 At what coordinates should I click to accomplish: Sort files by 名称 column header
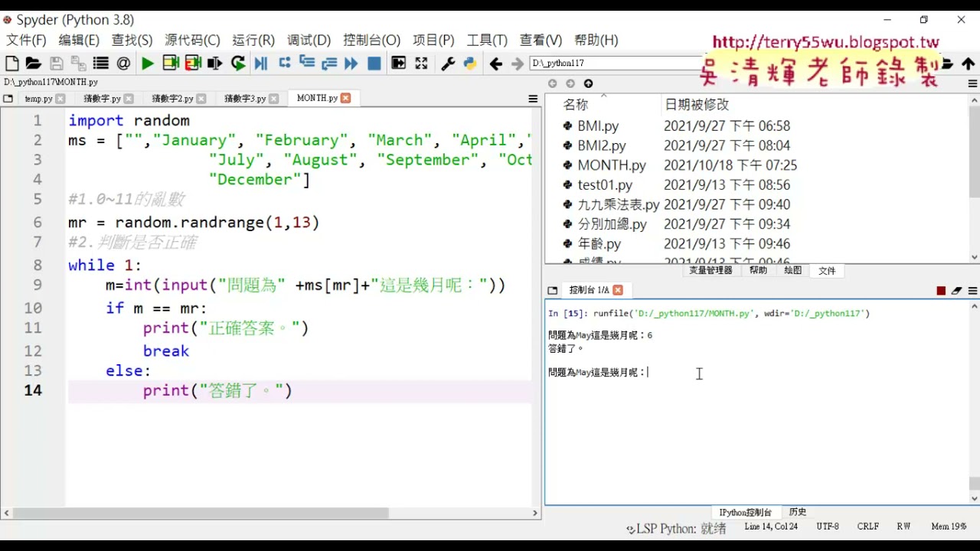pos(576,105)
